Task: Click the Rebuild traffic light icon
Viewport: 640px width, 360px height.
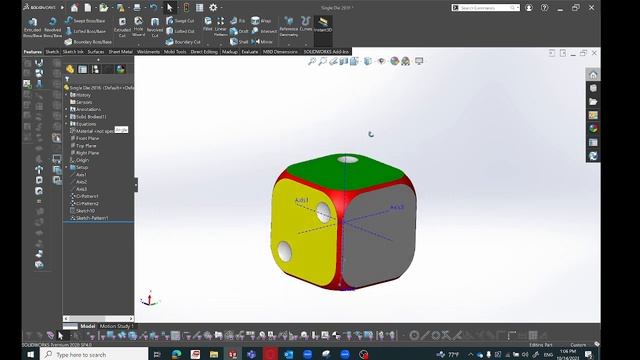Action: pyautogui.click(x=187, y=7)
